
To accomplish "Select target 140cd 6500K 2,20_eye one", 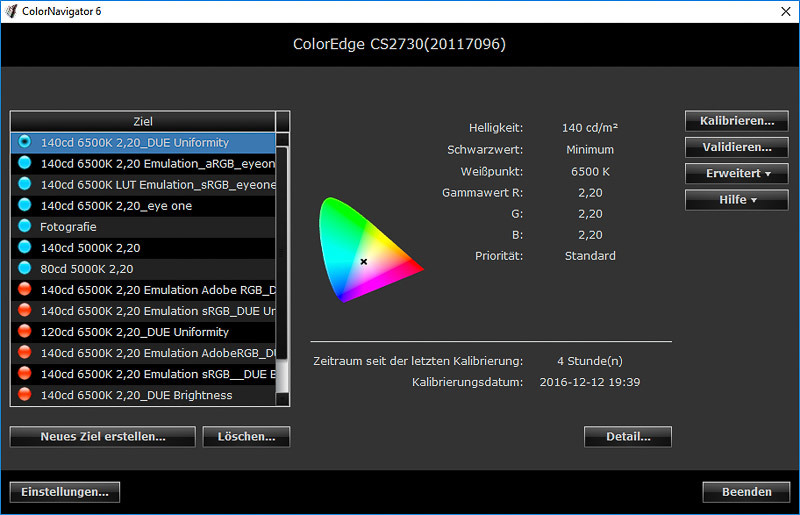I will pyautogui.click(x=143, y=206).
